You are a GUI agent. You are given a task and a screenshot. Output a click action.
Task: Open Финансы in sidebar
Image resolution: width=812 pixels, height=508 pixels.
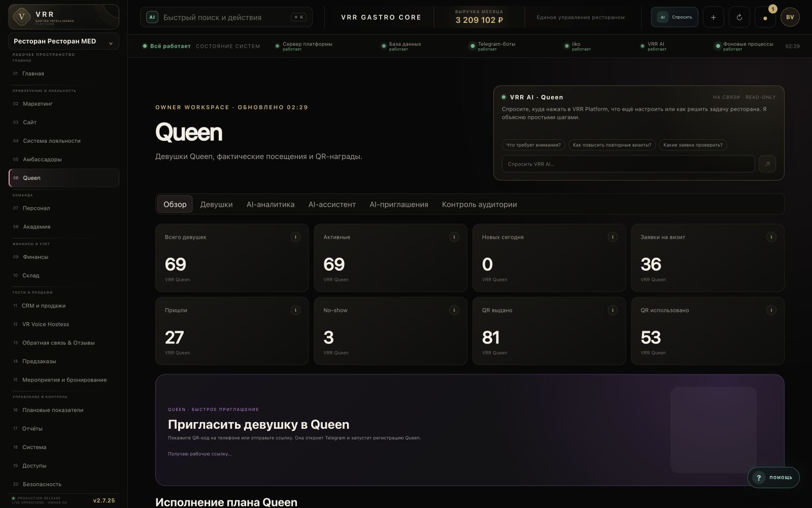click(x=64, y=257)
